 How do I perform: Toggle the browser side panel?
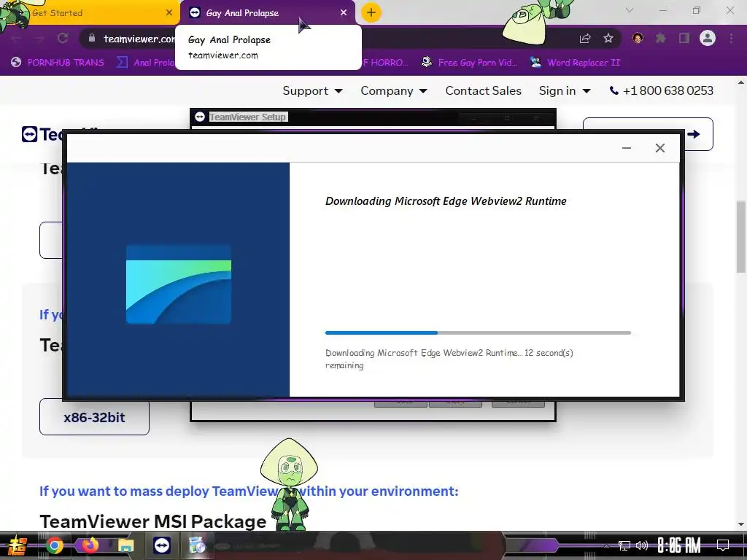684,38
